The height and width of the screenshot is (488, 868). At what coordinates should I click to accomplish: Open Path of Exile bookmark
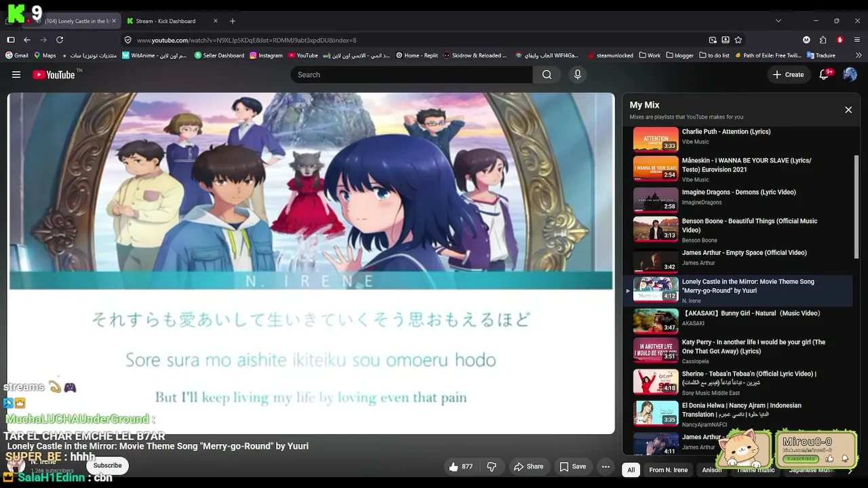coord(767,56)
